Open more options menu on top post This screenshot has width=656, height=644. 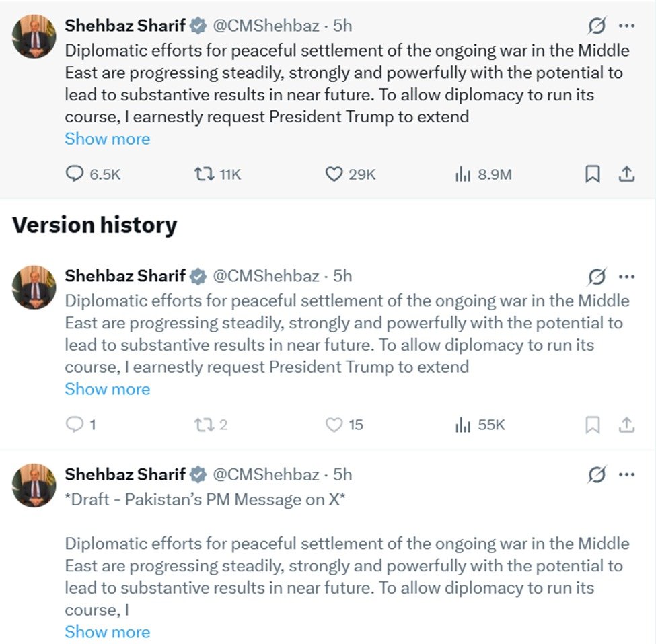pos(626,26)
